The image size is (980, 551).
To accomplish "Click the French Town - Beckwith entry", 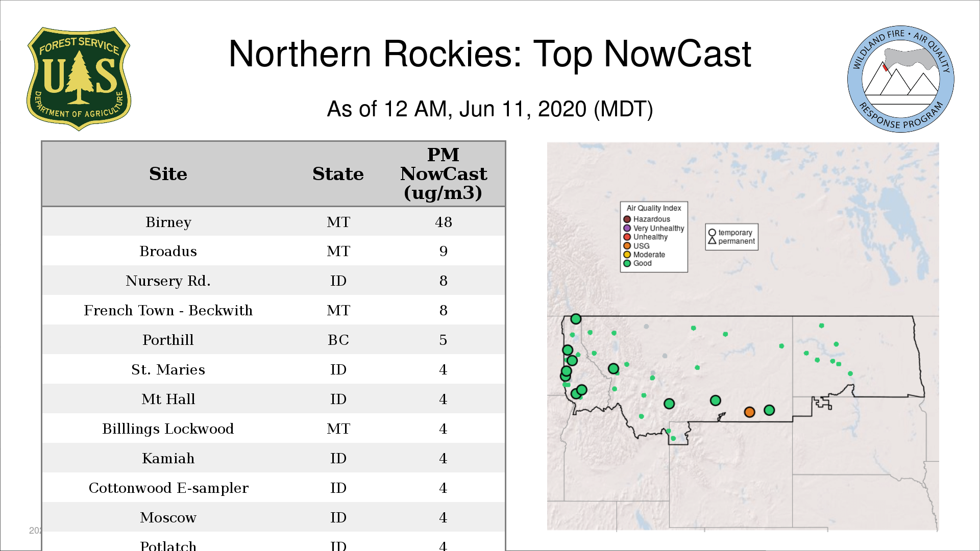I will 168,310.
